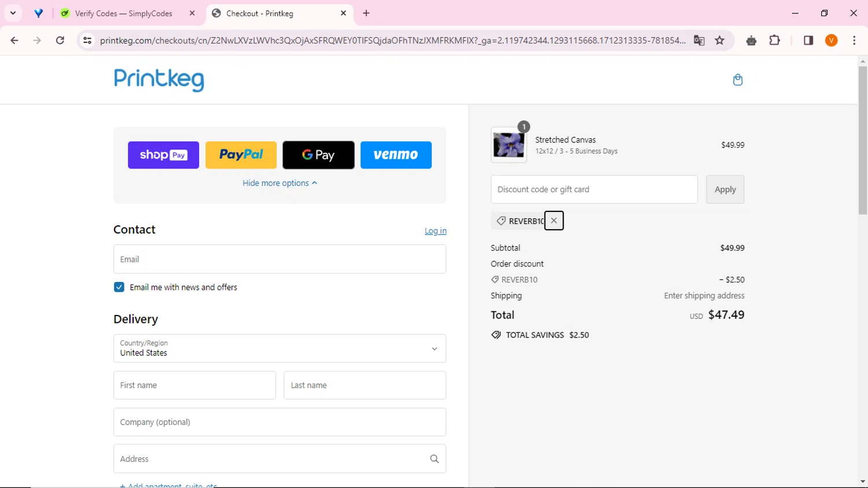
Task: Open the shopping bag cart icon
Action: tap(737, 80)
